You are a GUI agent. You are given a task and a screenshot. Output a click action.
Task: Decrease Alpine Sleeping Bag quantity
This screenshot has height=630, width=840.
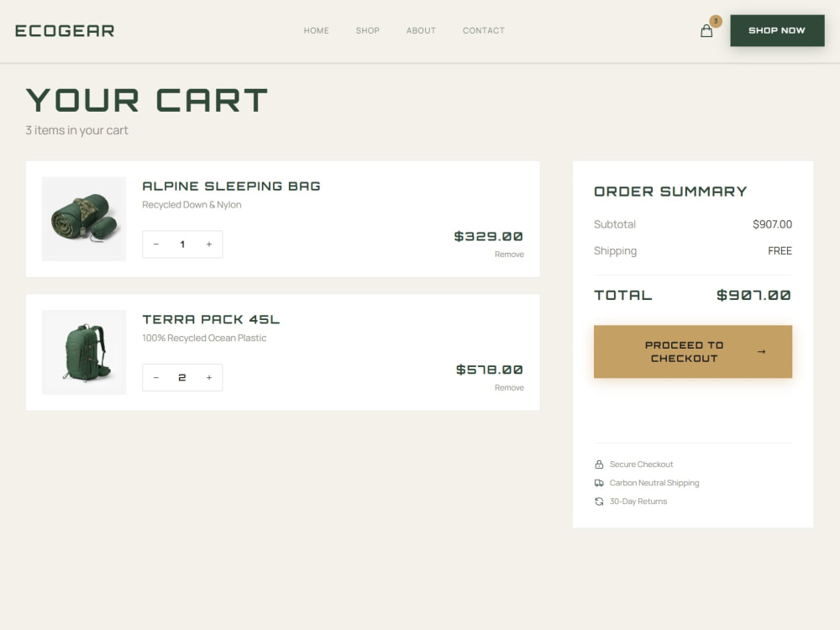coord(156,244)
